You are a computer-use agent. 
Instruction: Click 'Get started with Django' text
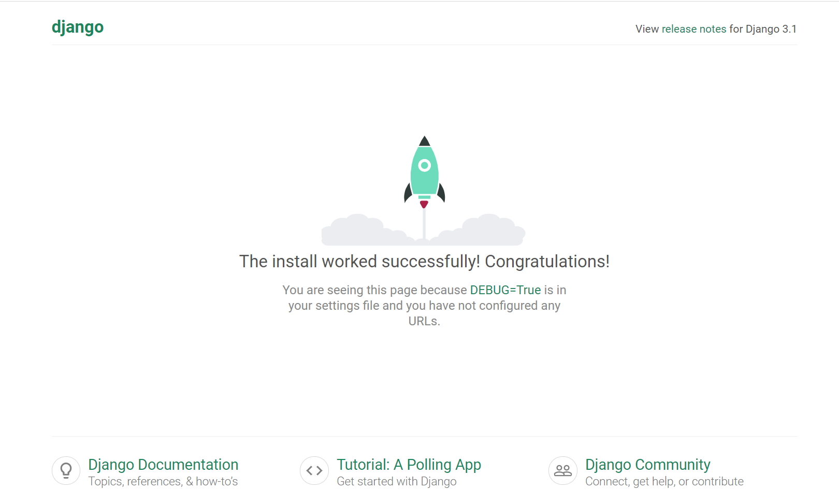coord(397,481)
